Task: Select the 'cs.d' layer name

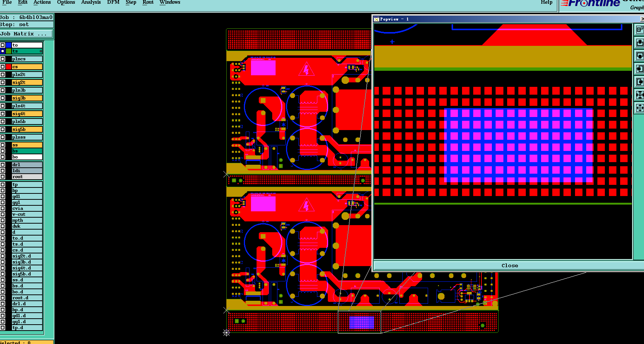Action: tap(27, 250)
